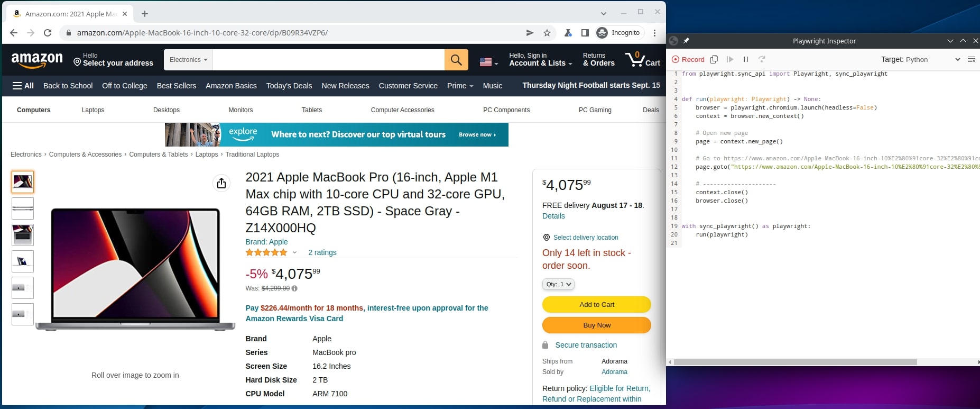The image size is (980, 409).
Task: Click the explore virtual tours banner
Action: coord(337,134)
